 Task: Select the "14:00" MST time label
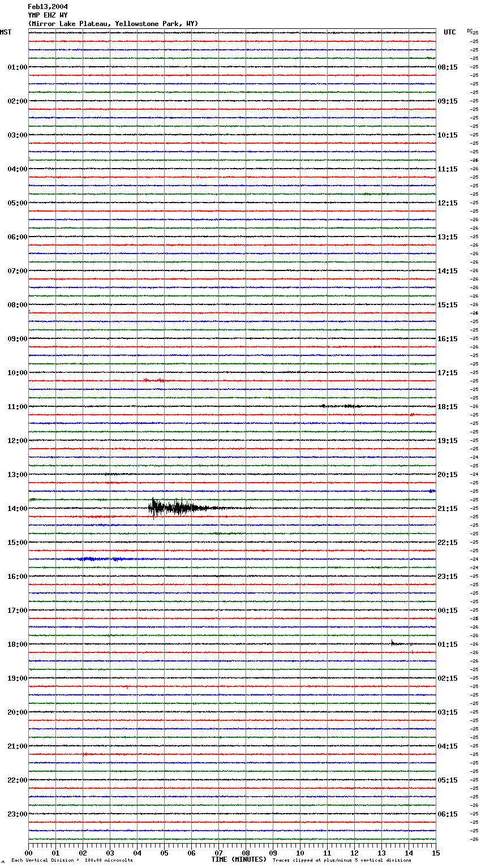click(x=18, y=509)
